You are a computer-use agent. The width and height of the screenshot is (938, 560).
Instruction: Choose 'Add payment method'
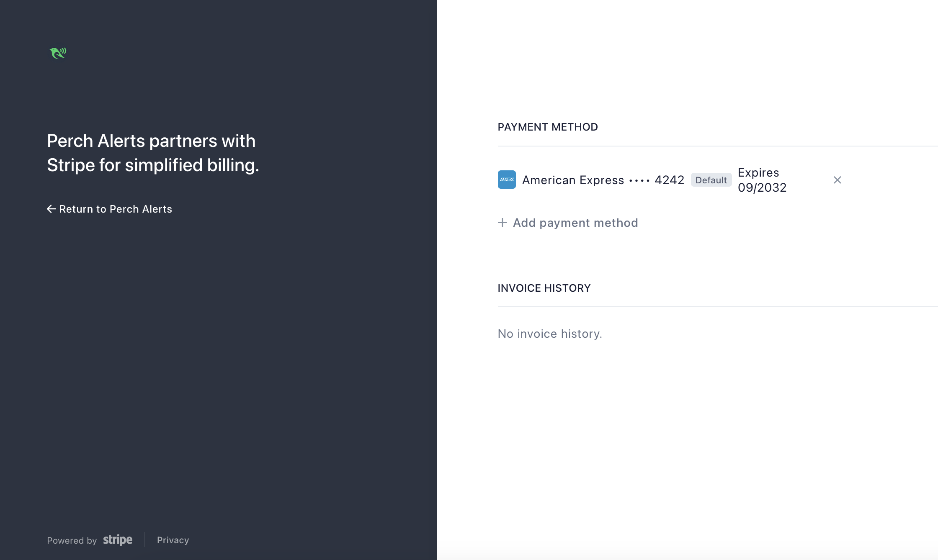tap(575, 223)
